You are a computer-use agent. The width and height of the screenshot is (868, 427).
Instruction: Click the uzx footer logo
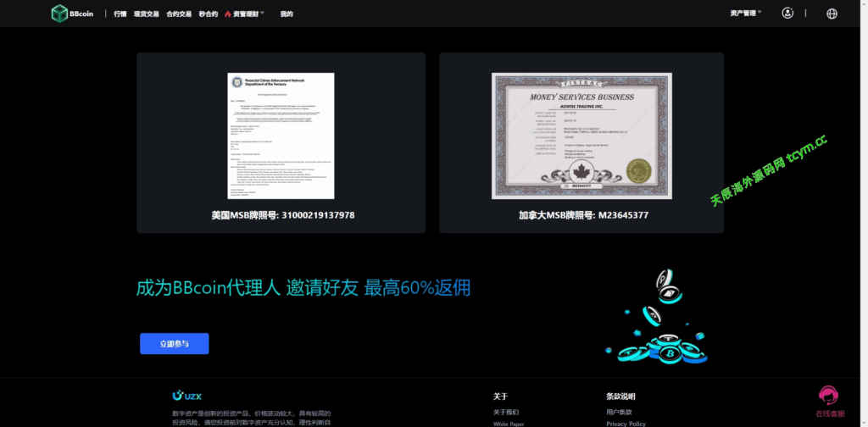[186, 396]
